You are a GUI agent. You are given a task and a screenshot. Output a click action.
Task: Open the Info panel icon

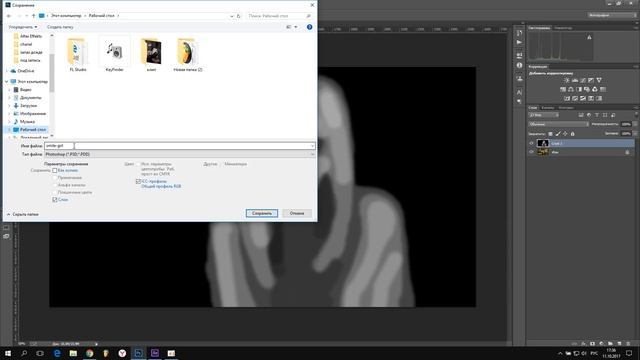tap(520, 65)
